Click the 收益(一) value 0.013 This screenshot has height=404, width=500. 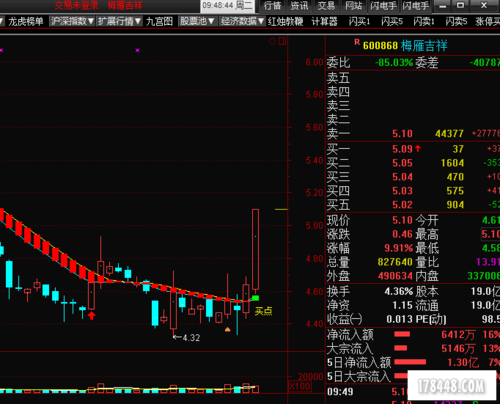399,319
